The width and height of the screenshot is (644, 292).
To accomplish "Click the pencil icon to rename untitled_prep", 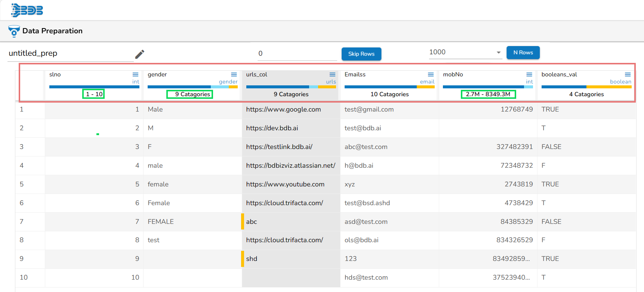I will [x=139, y=54].
